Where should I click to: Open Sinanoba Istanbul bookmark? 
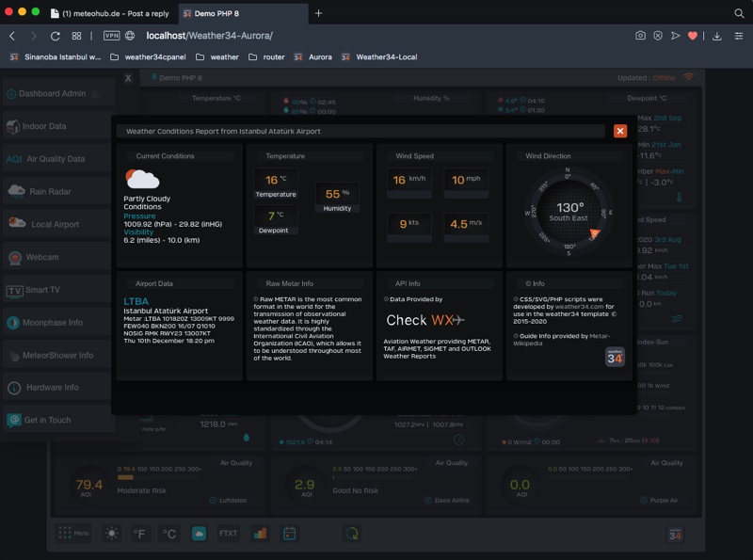pyautogui.click(x=56, y=56)
